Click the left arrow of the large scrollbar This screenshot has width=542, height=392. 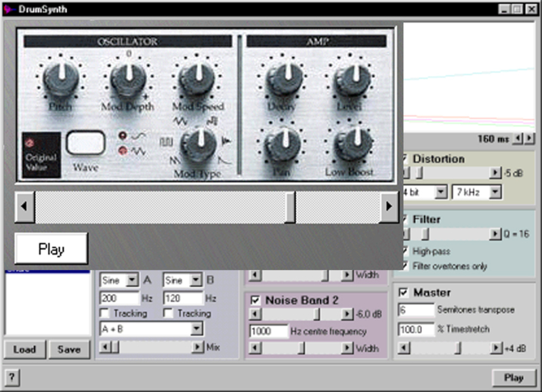click(24, 206)
